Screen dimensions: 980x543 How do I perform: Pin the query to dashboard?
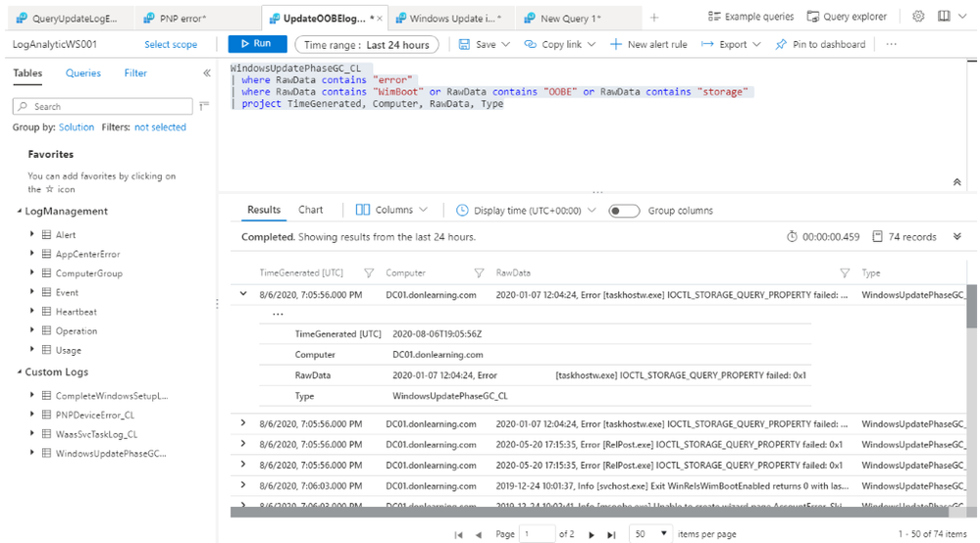click(821, 44)
